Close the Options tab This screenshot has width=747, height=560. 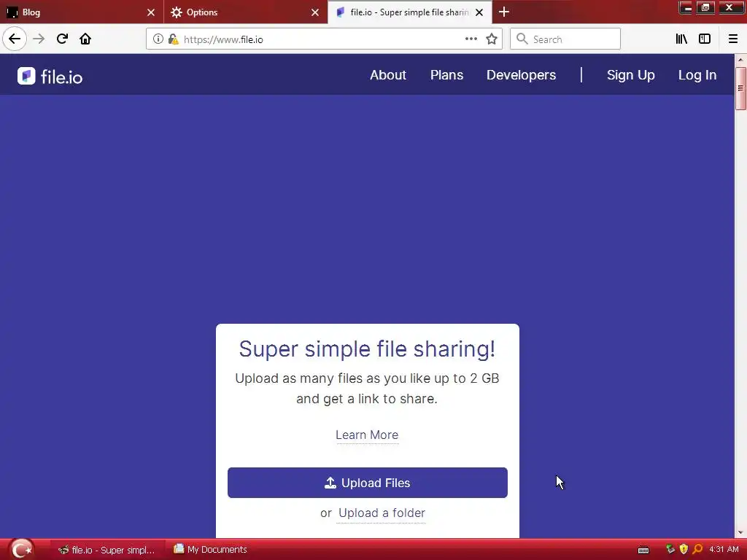pos(315,12)
